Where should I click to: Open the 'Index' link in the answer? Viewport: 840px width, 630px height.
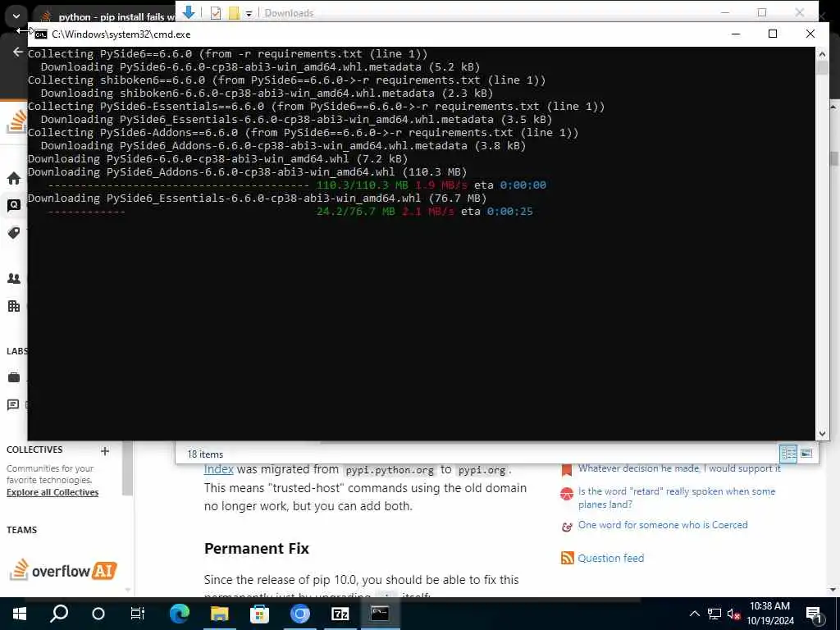coord(218,469)
